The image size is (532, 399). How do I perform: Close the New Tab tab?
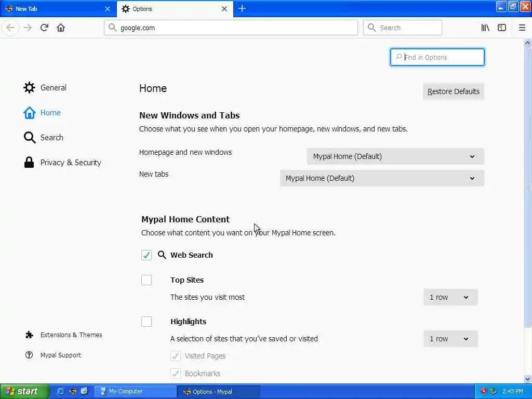(x=107, y=9)
